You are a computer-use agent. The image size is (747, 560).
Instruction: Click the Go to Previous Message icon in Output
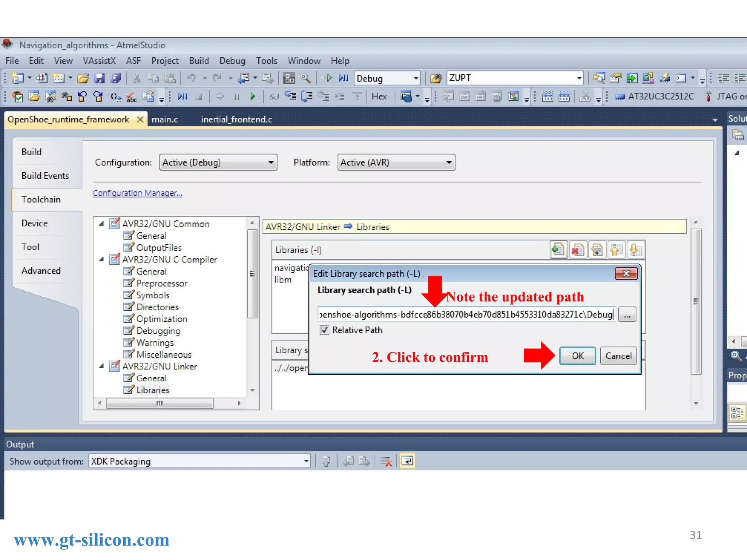(x=348, y=461)
